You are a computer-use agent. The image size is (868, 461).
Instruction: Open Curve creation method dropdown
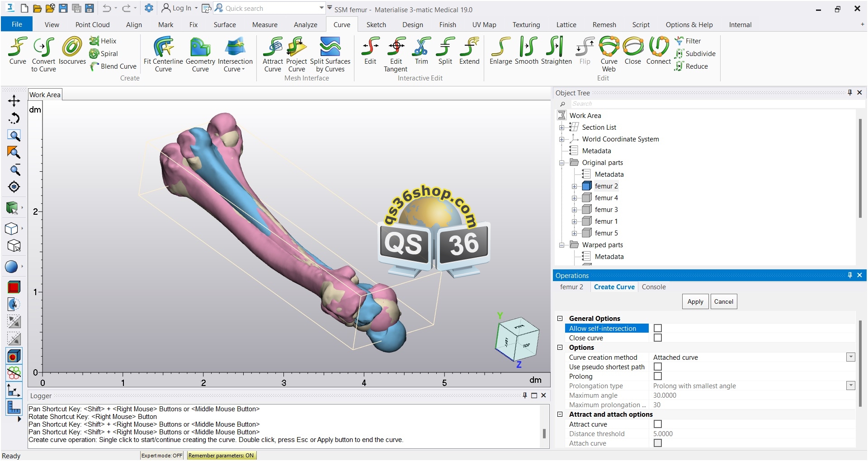coord(851,358)
